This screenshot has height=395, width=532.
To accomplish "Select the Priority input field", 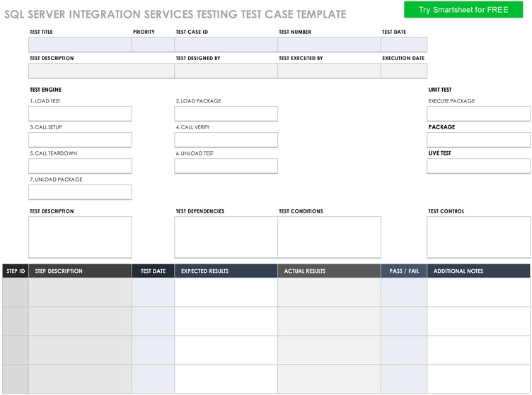I will coord(153,45).
